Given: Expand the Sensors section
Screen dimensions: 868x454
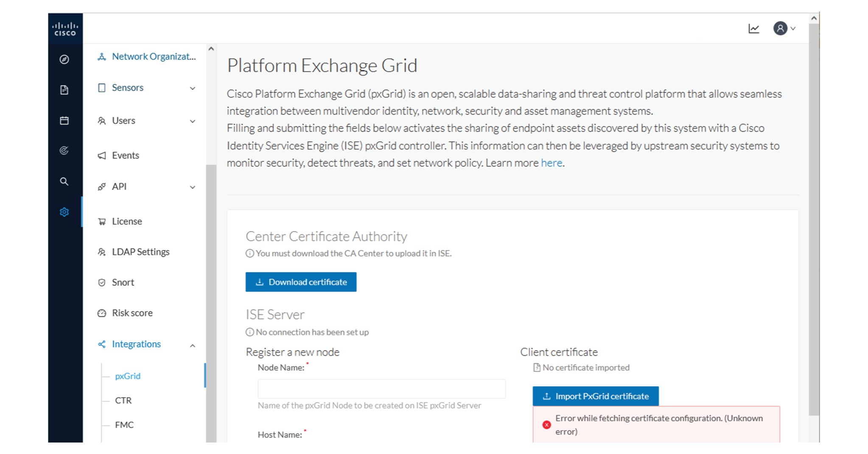Looking at the screenshot, I should [127, 87].
